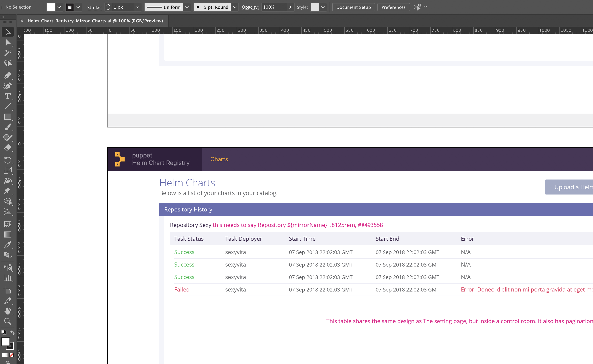
Task: Click the Document Setup button
Action: click(354, 7)
